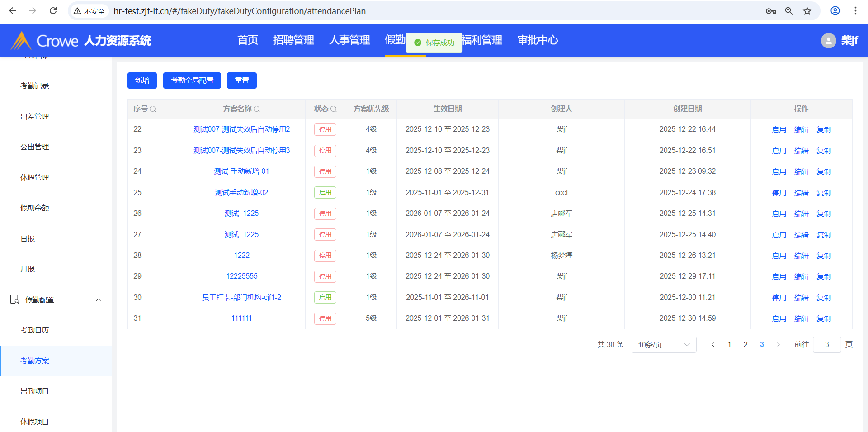Image resolution: width=868 pixels, height=432 pixels.
Task: Disable plan 测试手动新增-02 via 停用
Action: tap(778, 193)
